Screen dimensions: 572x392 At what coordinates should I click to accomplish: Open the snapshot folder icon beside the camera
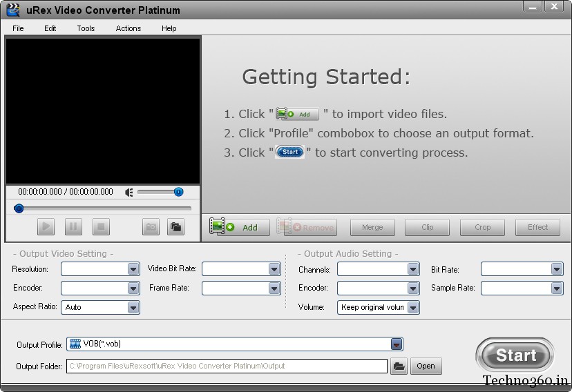(176, 226)
